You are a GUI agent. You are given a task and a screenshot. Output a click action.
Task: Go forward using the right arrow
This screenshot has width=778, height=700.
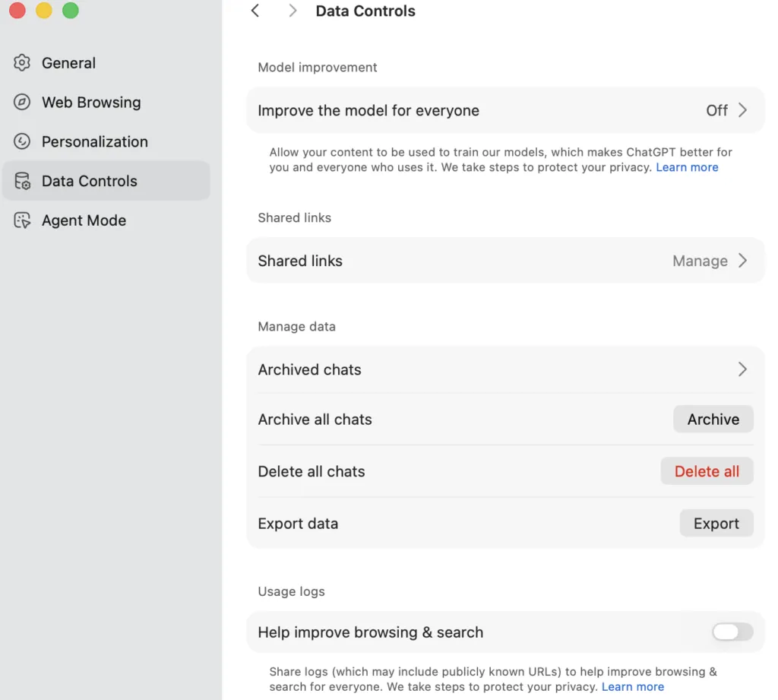point(293,11)
